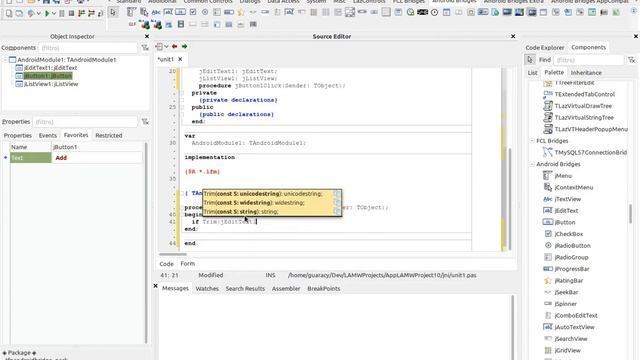The width and height of the screenshot is (640, 360).
Task: Close the unit1 editor tab
Action: tap(180, 59)
